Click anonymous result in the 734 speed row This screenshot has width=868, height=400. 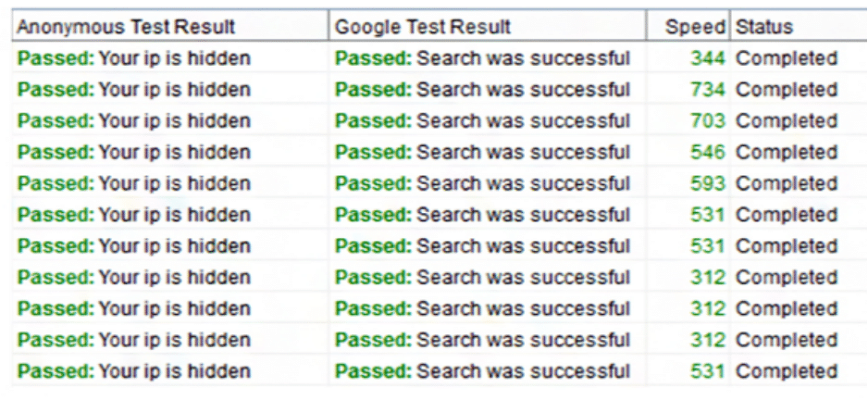point(134,90)
